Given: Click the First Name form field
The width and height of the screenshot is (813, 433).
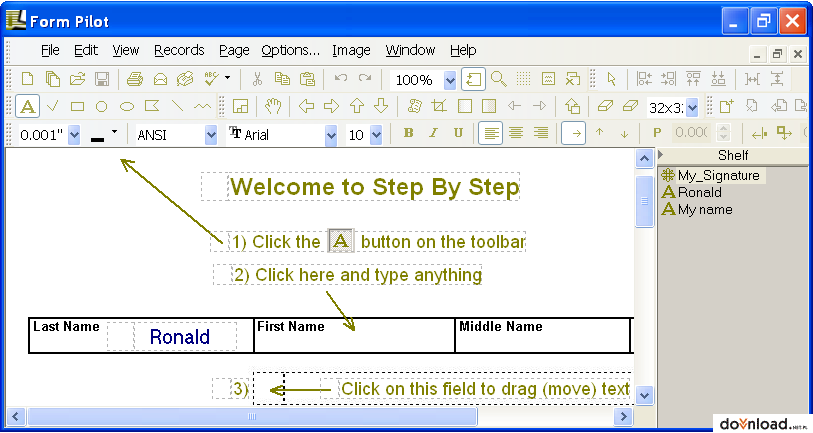Looking at the screenshot, I should pyautogui.click(x=354, y=336).
